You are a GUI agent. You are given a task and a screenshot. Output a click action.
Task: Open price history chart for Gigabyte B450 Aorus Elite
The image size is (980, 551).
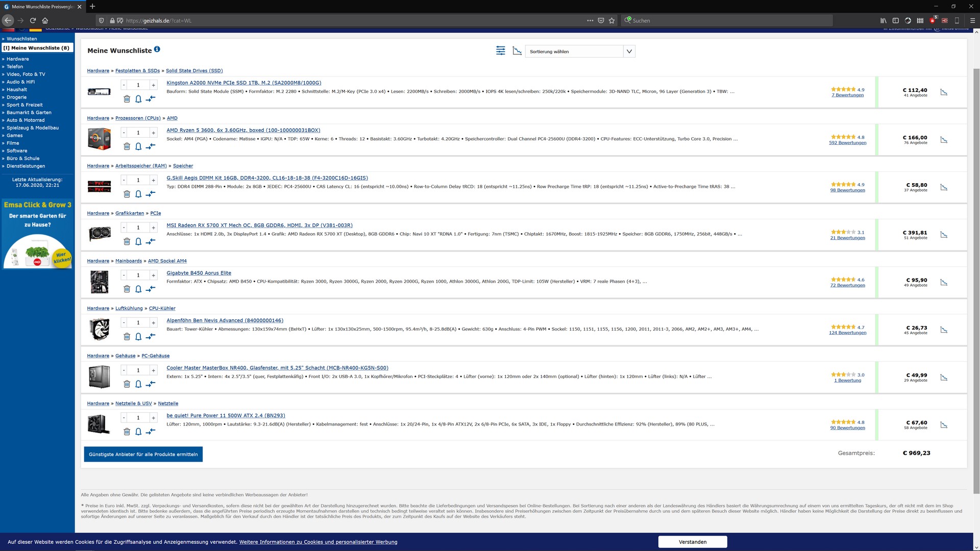tap(944, 283)
